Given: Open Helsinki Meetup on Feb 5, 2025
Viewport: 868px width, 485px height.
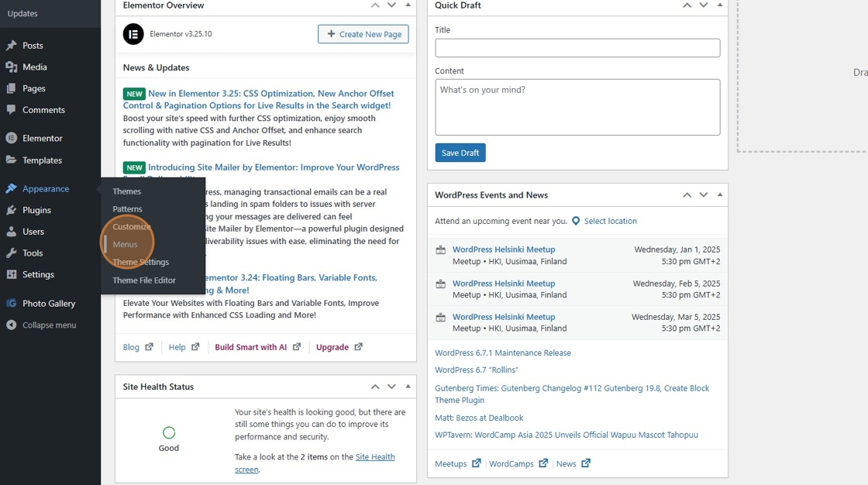Looking at the screenshot, I should (504, 284).
